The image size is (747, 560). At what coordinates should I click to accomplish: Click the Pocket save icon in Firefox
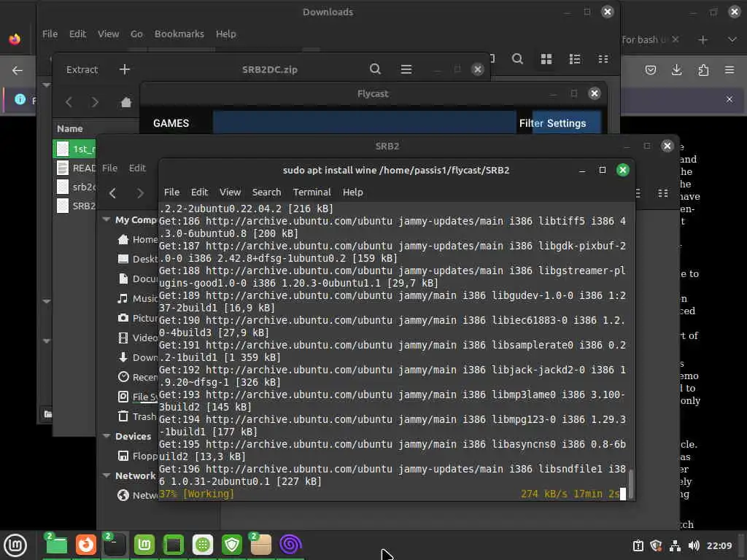tap(650, 71)
